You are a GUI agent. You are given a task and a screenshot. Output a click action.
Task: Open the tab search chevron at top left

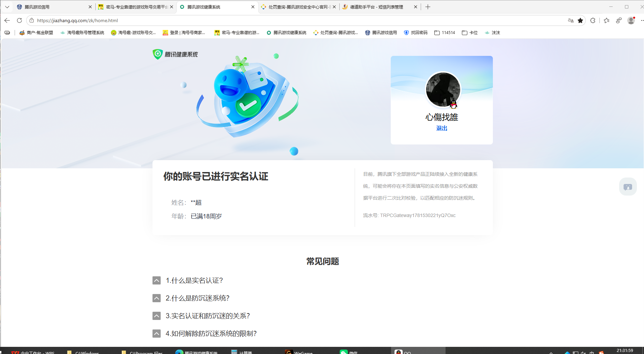point(7,7)
